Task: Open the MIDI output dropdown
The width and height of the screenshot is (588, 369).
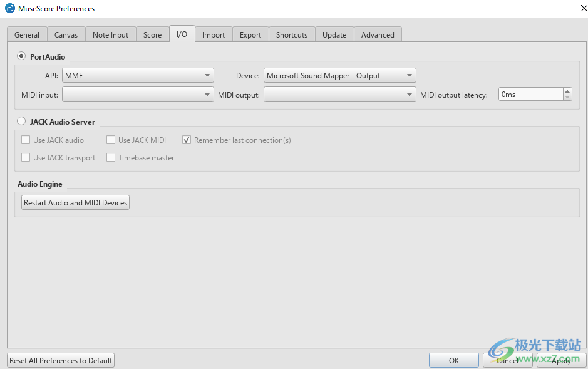Action: pos(339,95)
